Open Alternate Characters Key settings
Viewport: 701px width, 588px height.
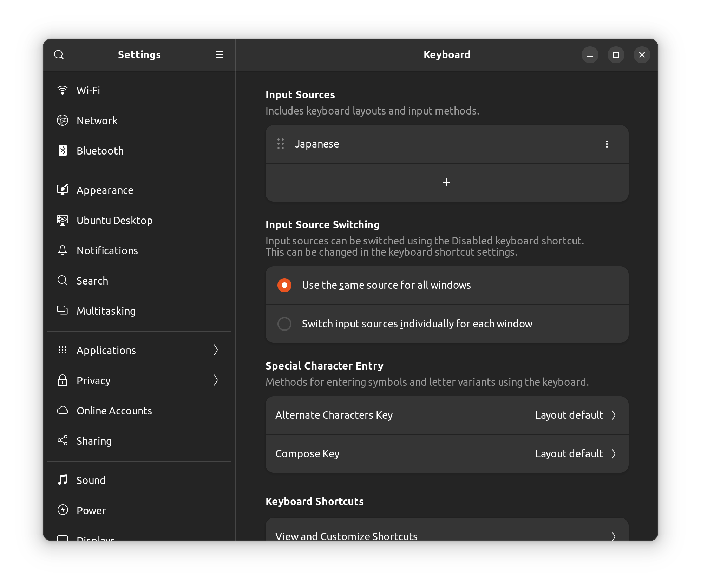(x=446, y=415)
